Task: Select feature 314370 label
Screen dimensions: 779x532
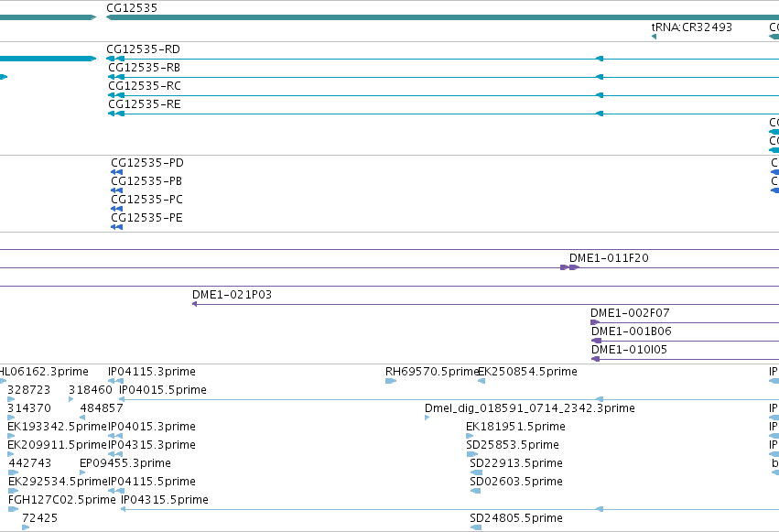Action: (x=29, y=408)
